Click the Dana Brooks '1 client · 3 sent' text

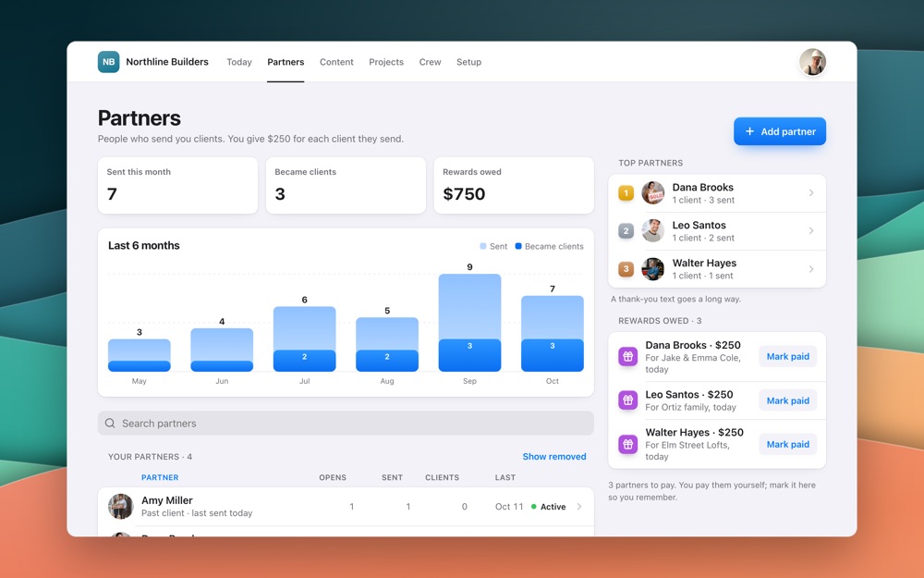(x=703, y=200)
